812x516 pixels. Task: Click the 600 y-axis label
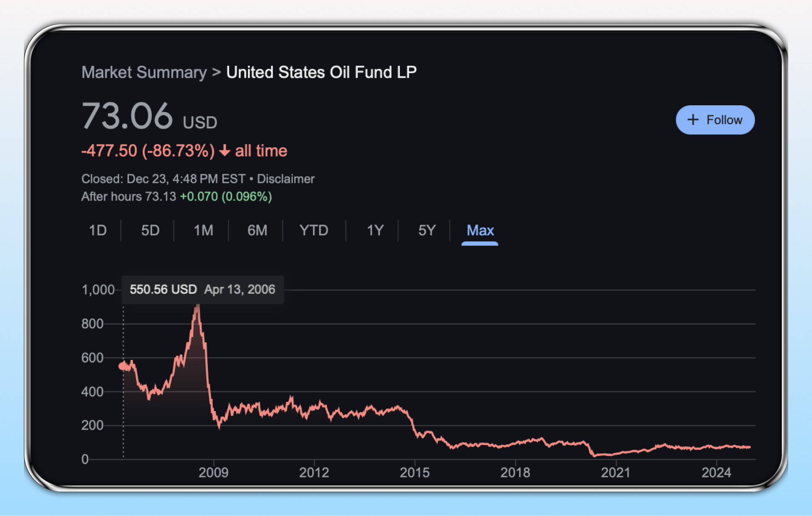(92, 357)
